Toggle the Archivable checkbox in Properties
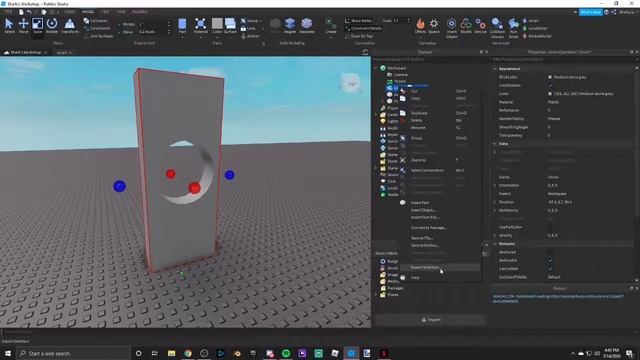Screen dimensions: 640x360 pos(550,260)
